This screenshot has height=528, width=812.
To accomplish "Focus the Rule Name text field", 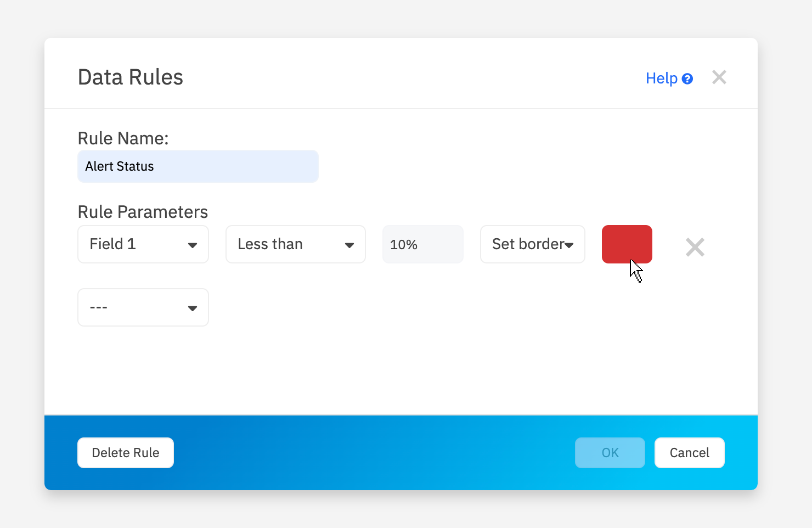I will 198,166.
